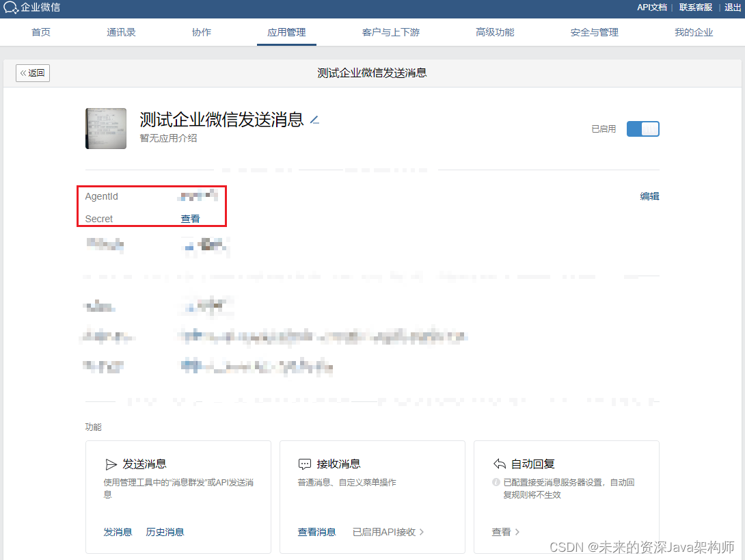Click the 自动回复 card title
Image resolution: width=745 pixels, height=560 pixels.
click(x=532, y=464)
